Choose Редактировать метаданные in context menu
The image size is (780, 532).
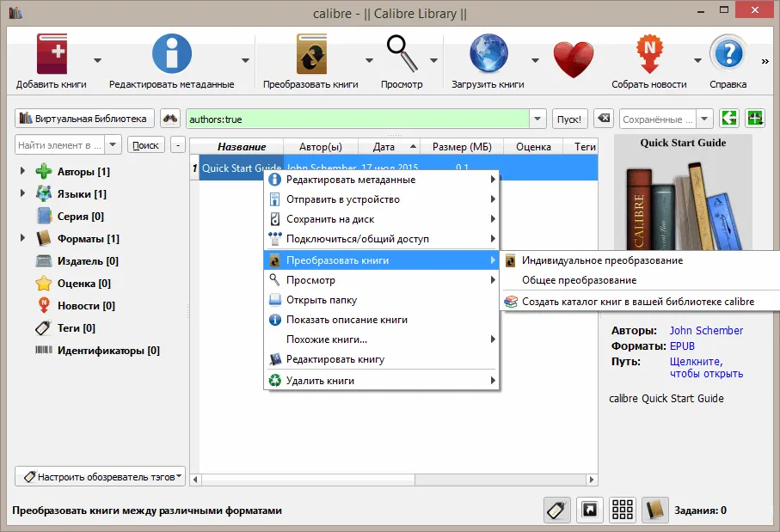pyautogui.click(x=382, y=180)
